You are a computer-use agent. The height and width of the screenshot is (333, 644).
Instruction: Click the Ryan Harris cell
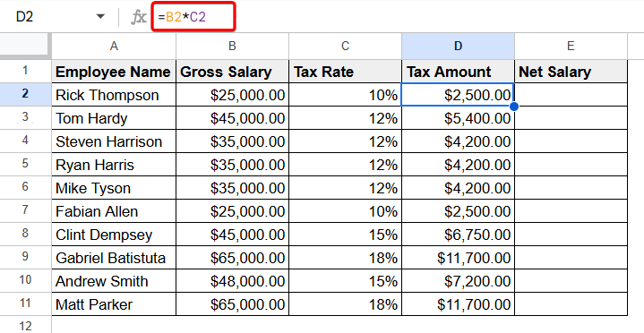(x=114, y=165)
